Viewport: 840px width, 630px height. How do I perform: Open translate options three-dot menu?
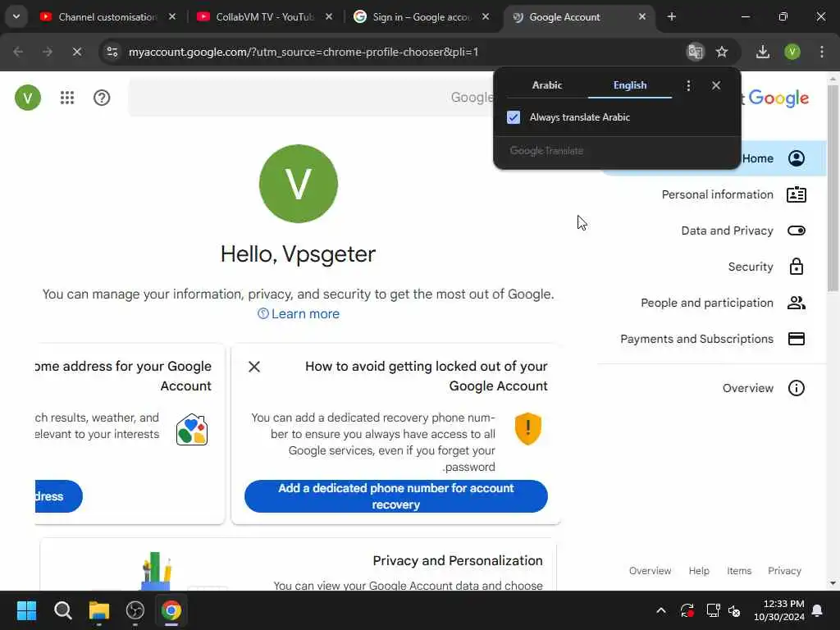[688, 85]
